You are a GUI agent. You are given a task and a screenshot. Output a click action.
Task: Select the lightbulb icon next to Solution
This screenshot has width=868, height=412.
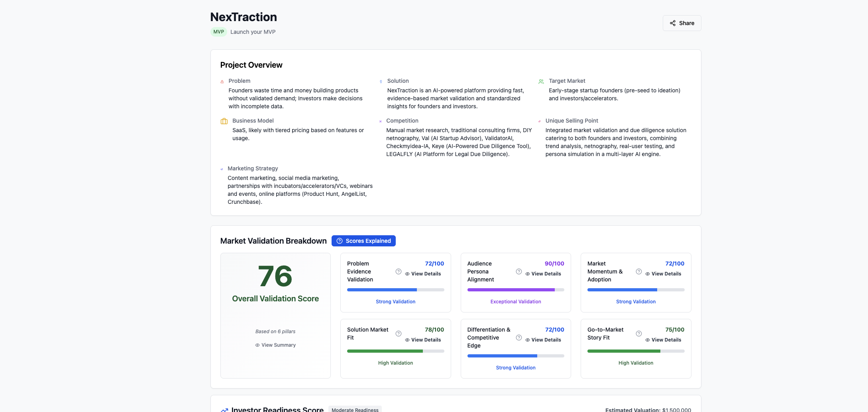click(x=381, y=81)
